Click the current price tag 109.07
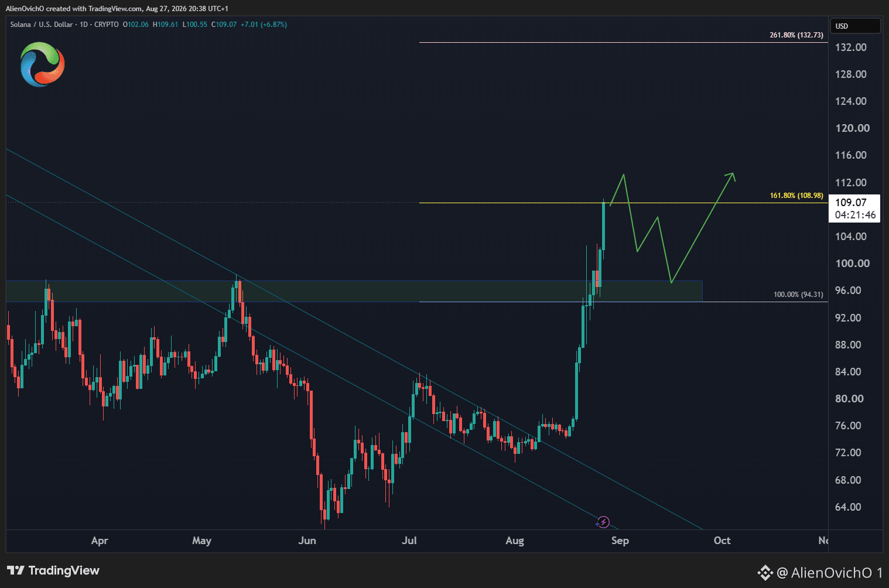889x588 pixels. pyautogui.click(x=851, y=203)
